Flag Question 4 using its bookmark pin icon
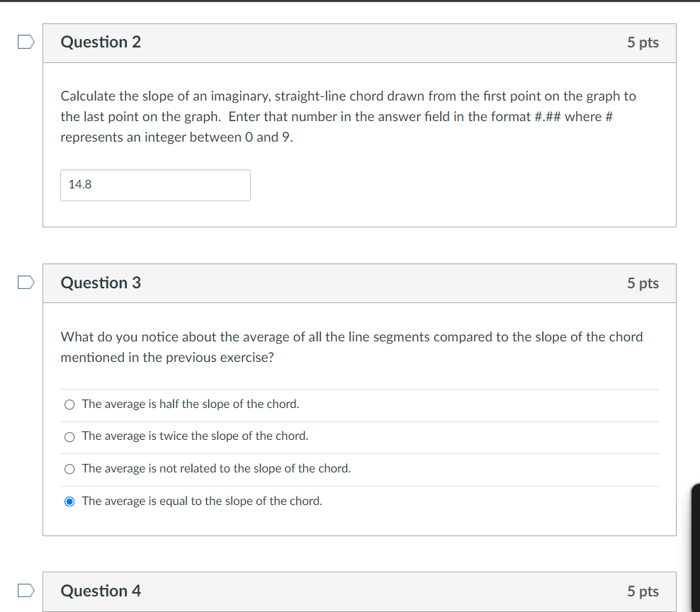 [26, 590]
